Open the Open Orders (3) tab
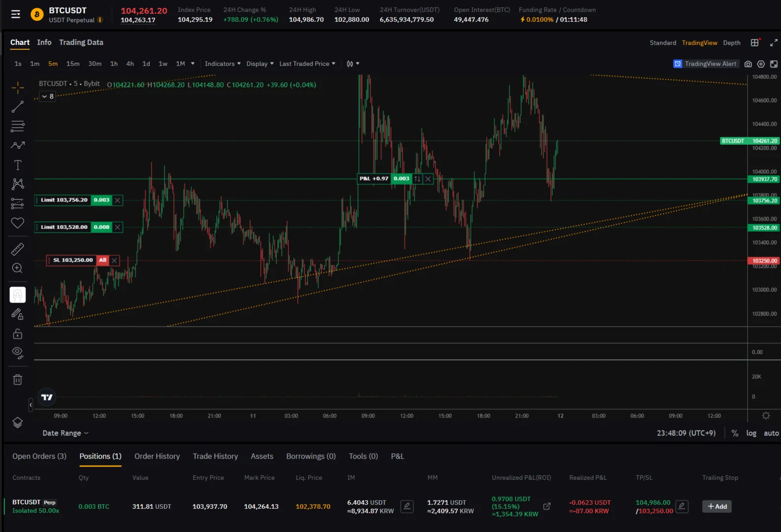The width and height of the screenshot is (781, 532). 39,456
